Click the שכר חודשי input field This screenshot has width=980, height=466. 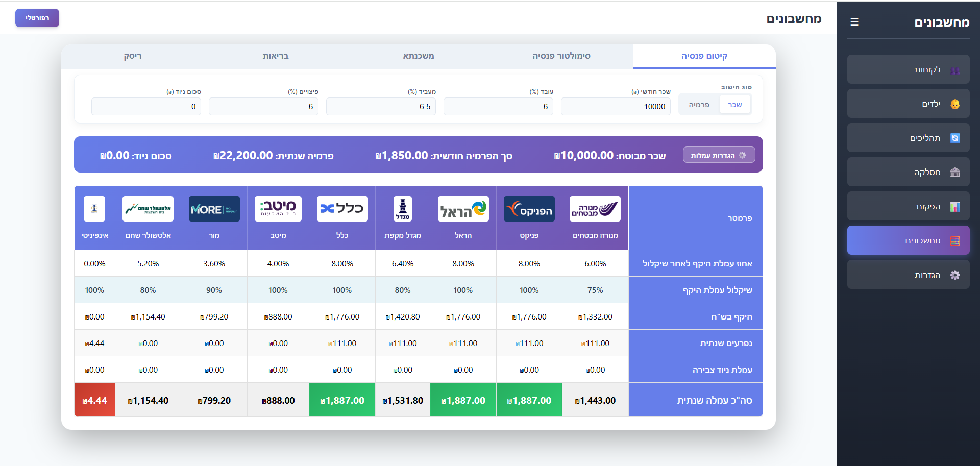[616, 107]
